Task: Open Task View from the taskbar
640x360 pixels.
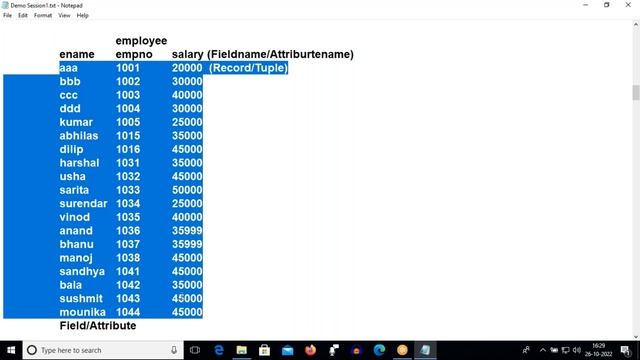Action: (x=195, y=350)
